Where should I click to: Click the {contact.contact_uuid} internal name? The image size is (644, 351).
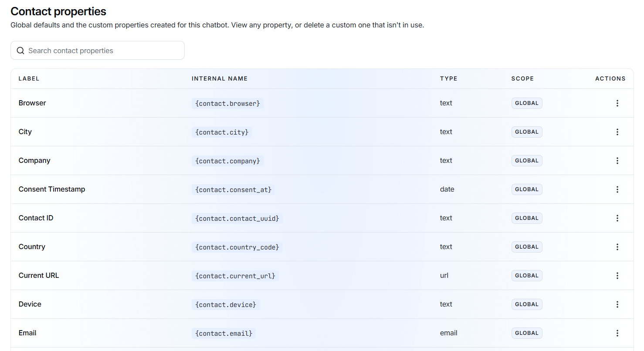(237, 218)
